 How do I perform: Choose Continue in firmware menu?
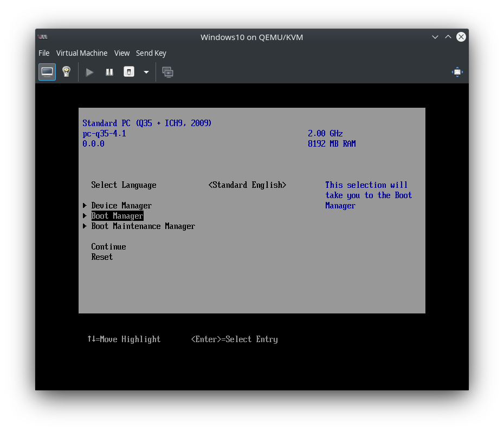[x=108, y=247]
